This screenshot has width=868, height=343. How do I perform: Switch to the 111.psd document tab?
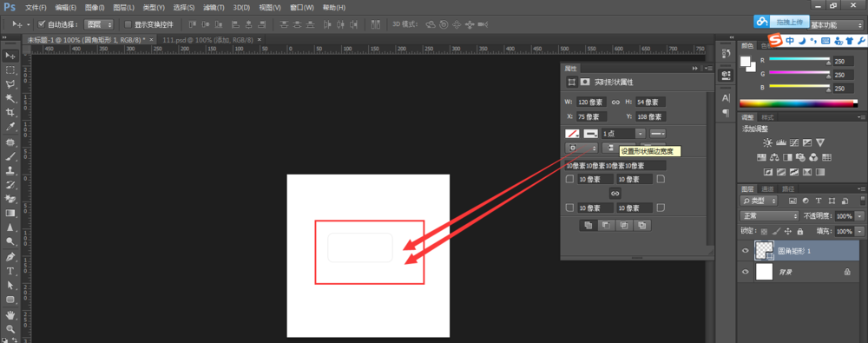[207, 40]
